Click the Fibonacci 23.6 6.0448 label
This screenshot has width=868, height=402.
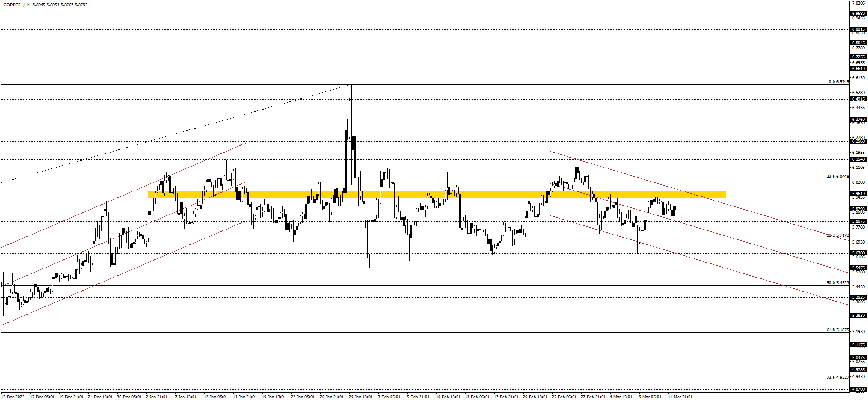click(838, 177)
